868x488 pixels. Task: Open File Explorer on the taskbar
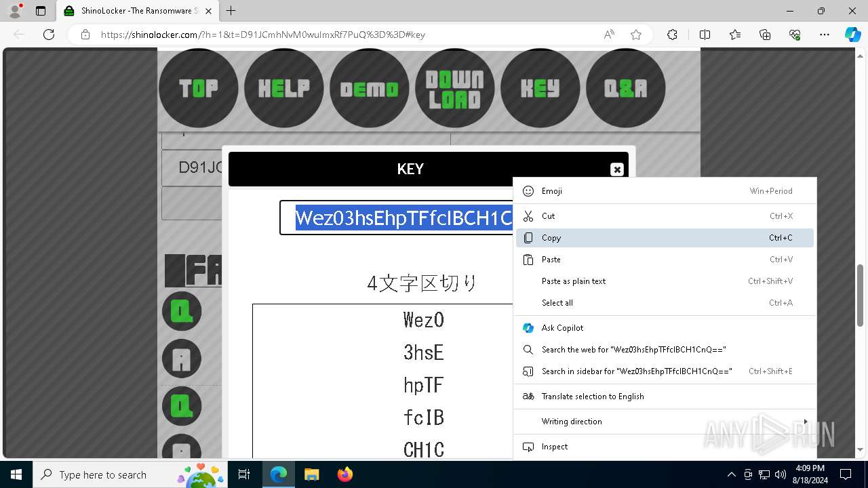pyautogui.click(x=311, y=474)
